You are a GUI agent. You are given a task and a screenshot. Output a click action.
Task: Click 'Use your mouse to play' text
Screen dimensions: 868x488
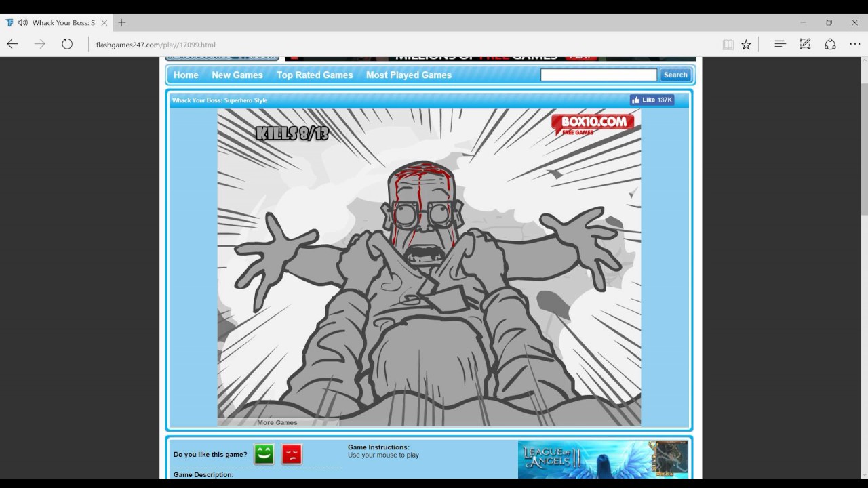point(383,455)
